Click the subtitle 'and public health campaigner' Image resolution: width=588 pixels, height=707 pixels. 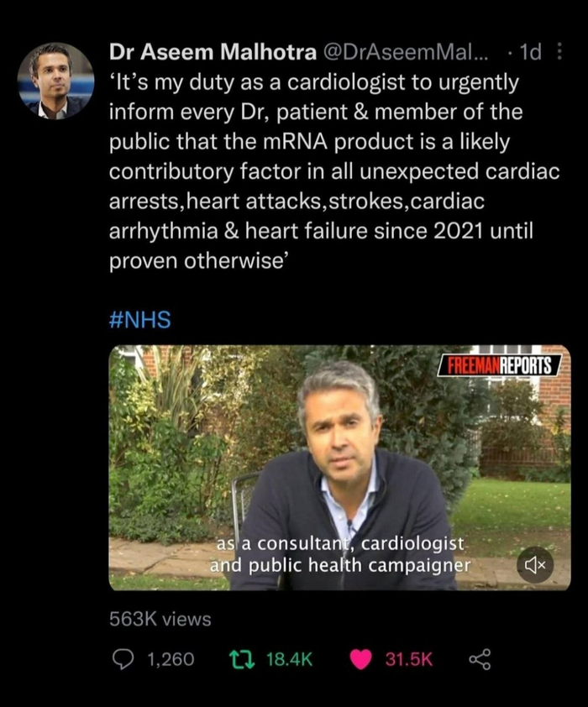[x=339, y=565]
